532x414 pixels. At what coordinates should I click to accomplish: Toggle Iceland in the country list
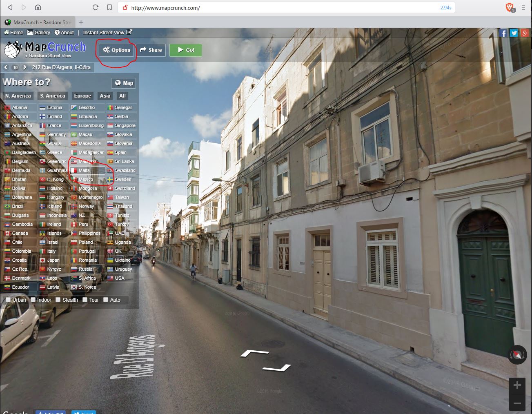click(x=53, y=206)
